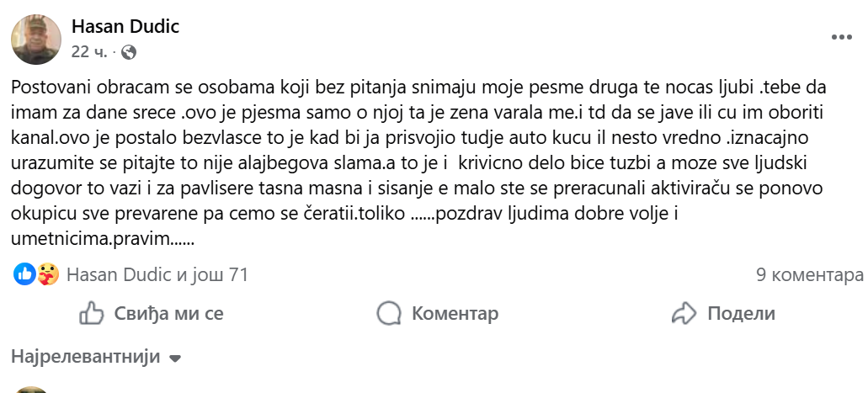Click the speech bubble icon beside Коментар
The height and width of the screenshot is (393, 868).
(x=389, y=315)
